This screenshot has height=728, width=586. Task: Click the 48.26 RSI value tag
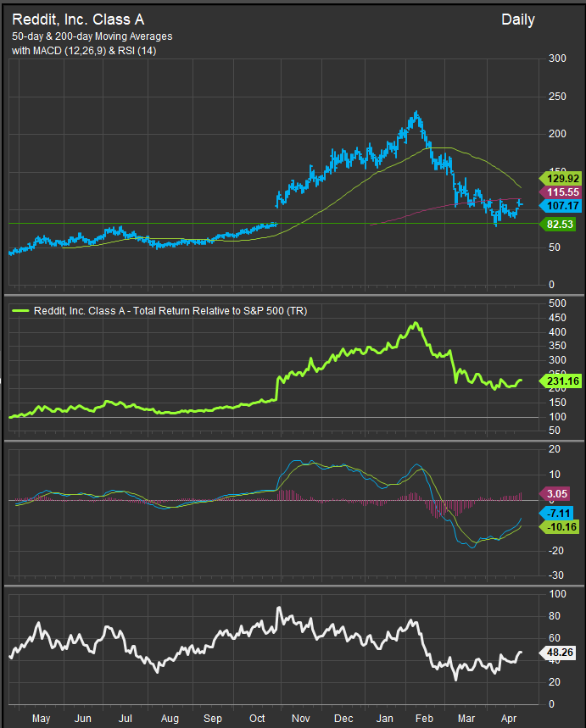click(x=557, y=653)
